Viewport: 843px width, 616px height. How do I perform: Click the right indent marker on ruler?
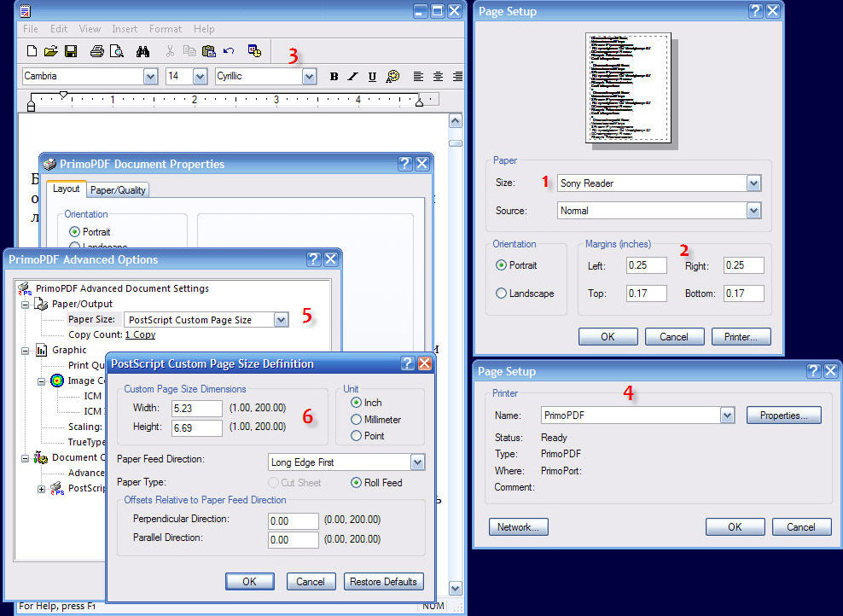(419, 101)
